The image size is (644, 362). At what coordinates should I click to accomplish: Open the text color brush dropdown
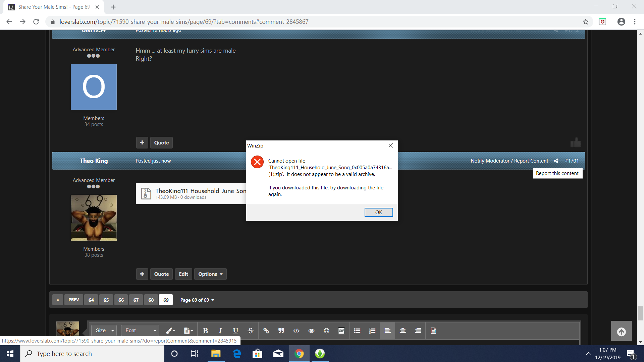170,330
